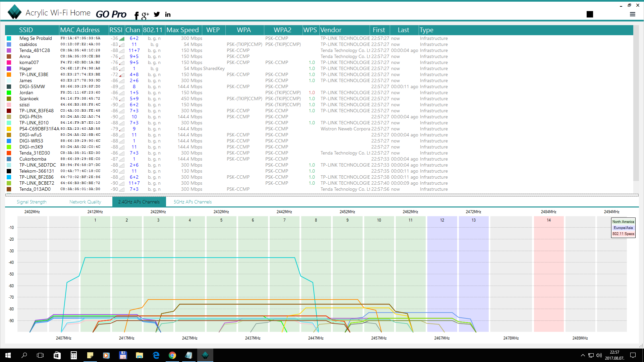This screenshot has width=644, height=362.
Task: Open the Sticky Notes taskbar icon
Action: click(90, 355)
